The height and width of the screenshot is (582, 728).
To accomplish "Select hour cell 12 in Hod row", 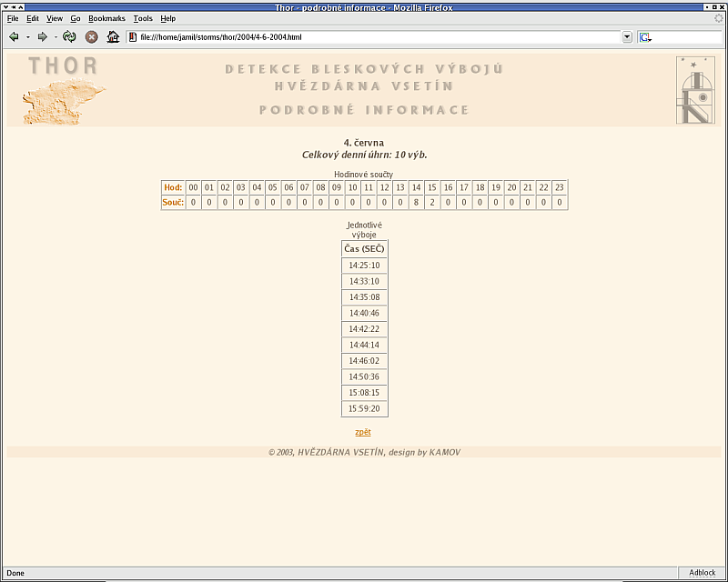I will [x=384, y=187].
